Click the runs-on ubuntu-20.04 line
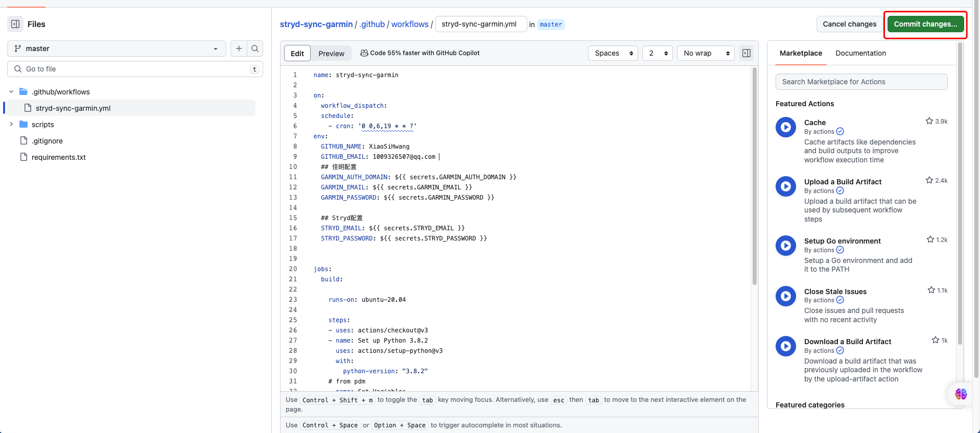The height and width of the screenshot is (433, 980). 367,300
